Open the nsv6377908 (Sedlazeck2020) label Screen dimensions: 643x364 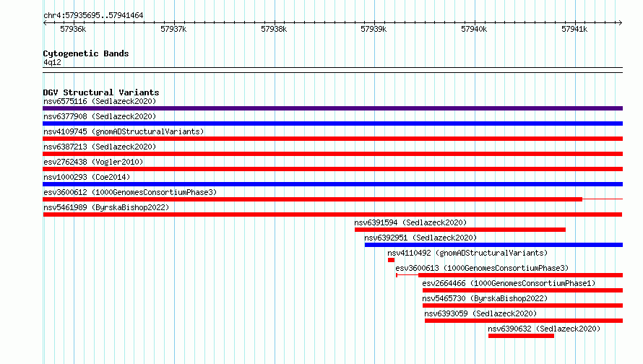pos(100,116)
